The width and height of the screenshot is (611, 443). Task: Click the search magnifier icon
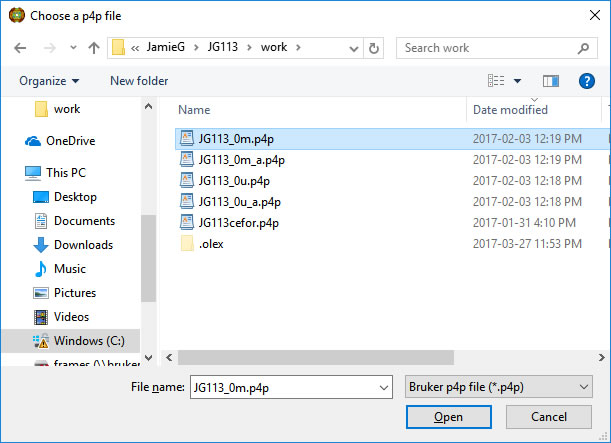(x=583, y=48)
